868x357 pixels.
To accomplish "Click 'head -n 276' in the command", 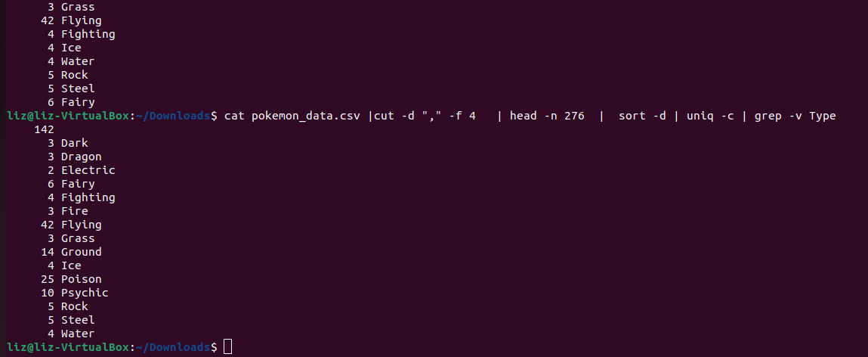I will tap(547, 116).
